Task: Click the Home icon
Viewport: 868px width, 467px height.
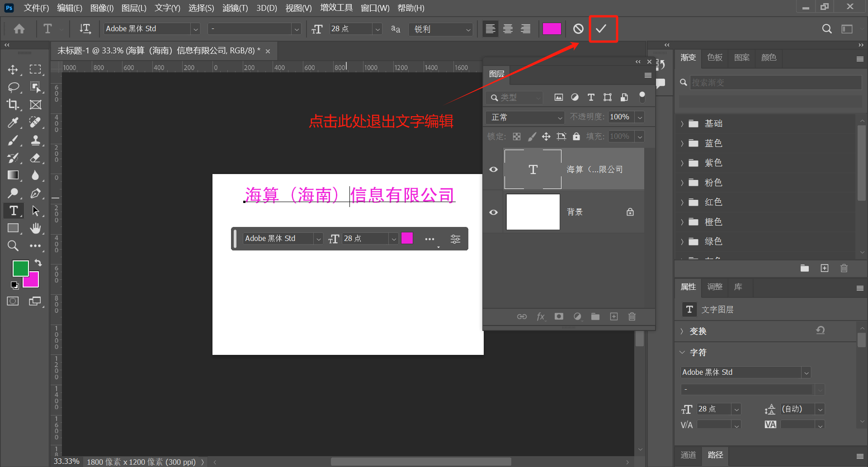Action: [x=19, y=29]
